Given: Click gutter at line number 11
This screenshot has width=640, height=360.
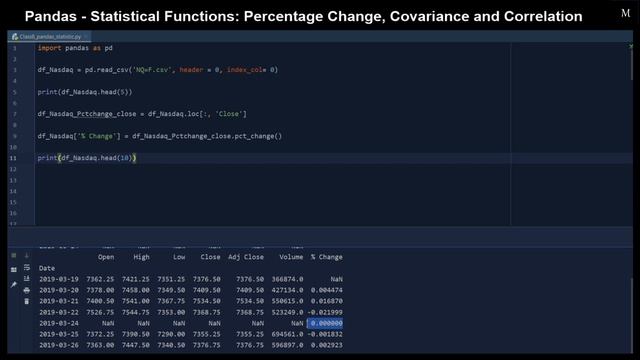Looking at the screenshot, I should [x=13, y=158].
